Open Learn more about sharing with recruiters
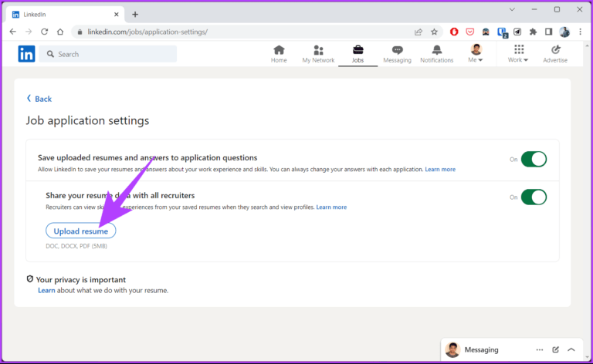The width and height of the screenshot is (593, 364). 331,207
